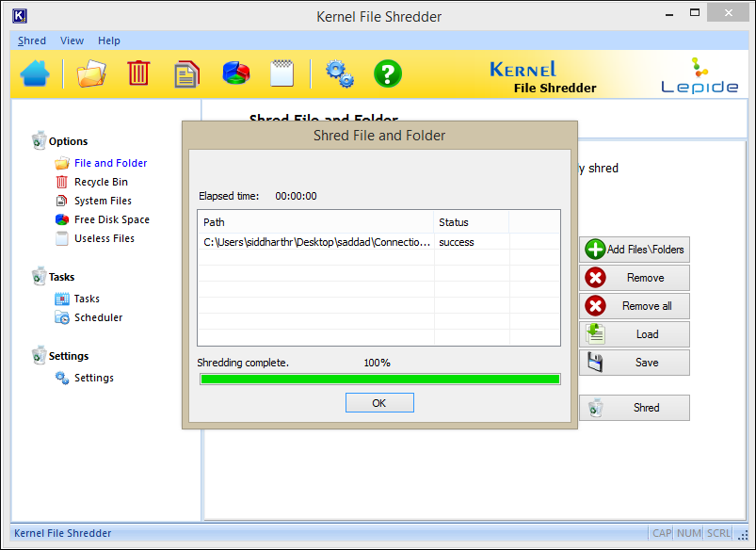Select the C:\Users\siddharthr path row
Screen dimensions: 756x550
point(378,242)
